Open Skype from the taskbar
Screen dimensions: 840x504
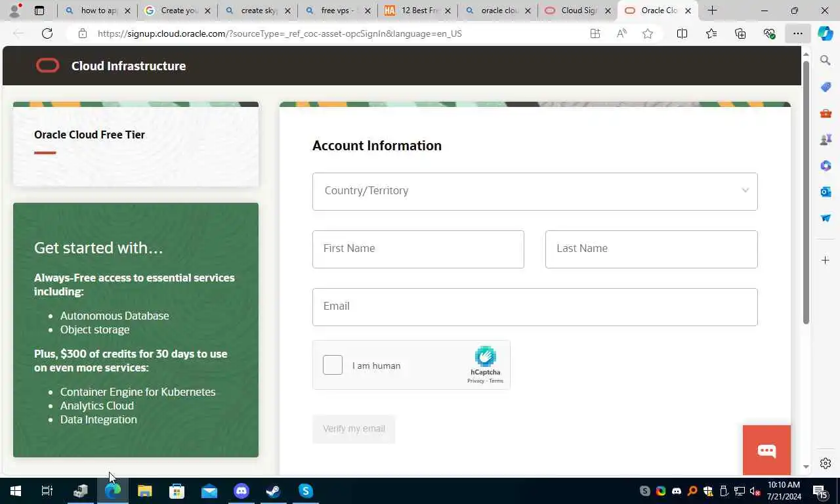point(306,491)
